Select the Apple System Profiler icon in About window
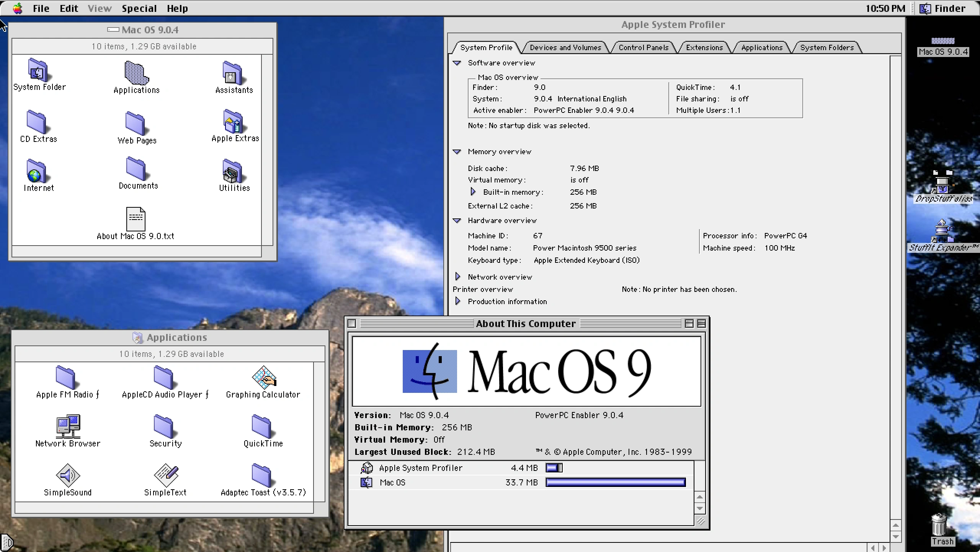The height and width of the screenshot is (552, 980). tap(366, 467)
